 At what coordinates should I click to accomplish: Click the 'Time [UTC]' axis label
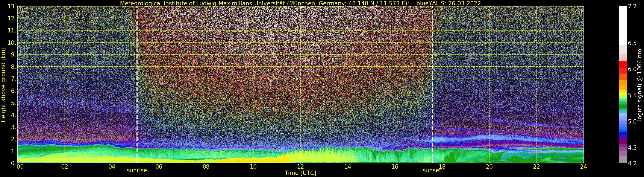point(300,173)
